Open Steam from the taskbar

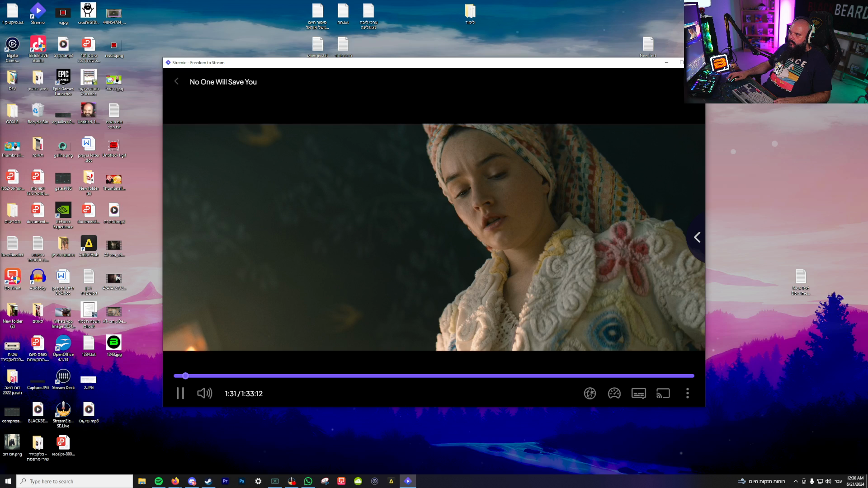208,481
